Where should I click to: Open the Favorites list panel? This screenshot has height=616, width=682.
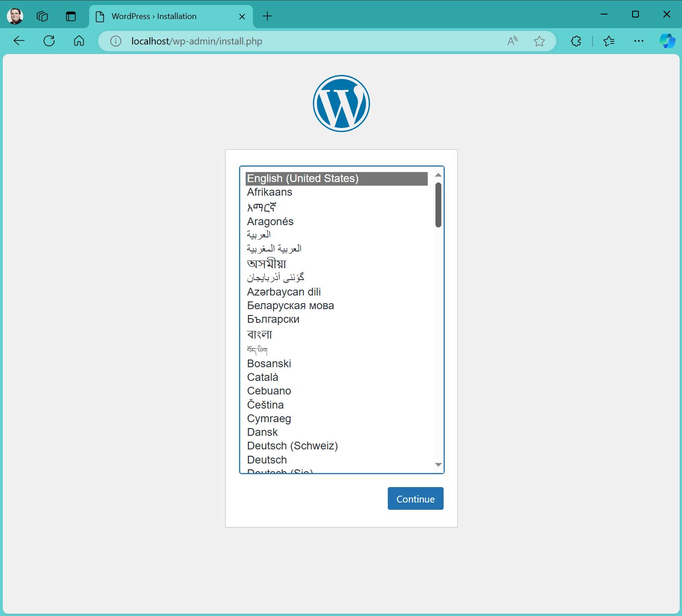(609, 41)
